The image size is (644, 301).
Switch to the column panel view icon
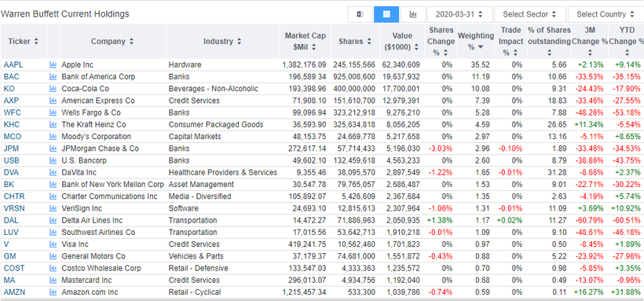click(x=360, y=14)
